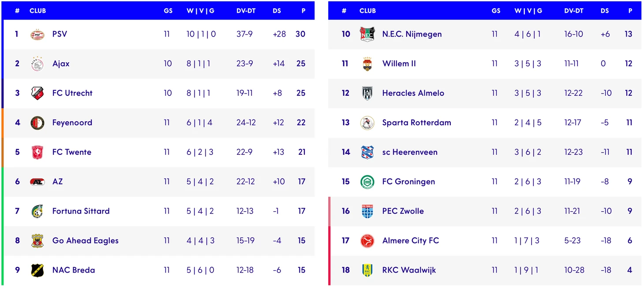Select the N.E.C. Nijmegen logo
Image resolution: width=644 pixels, height=288 pixels.
[367, 34]
